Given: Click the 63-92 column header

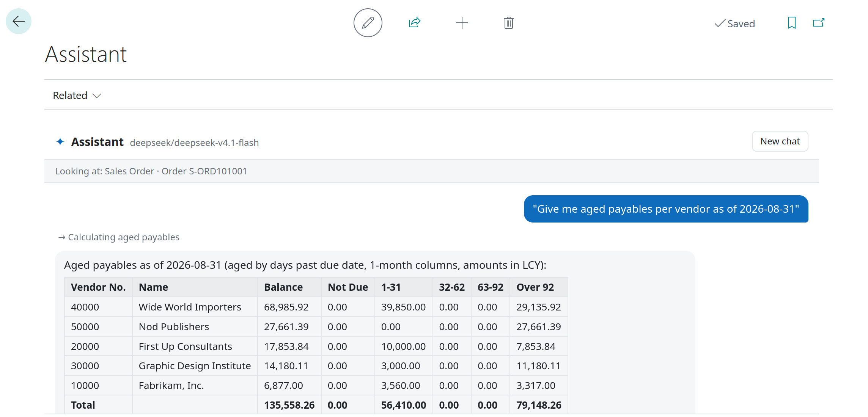Looking at the screenshot, I should click(490, 287).
